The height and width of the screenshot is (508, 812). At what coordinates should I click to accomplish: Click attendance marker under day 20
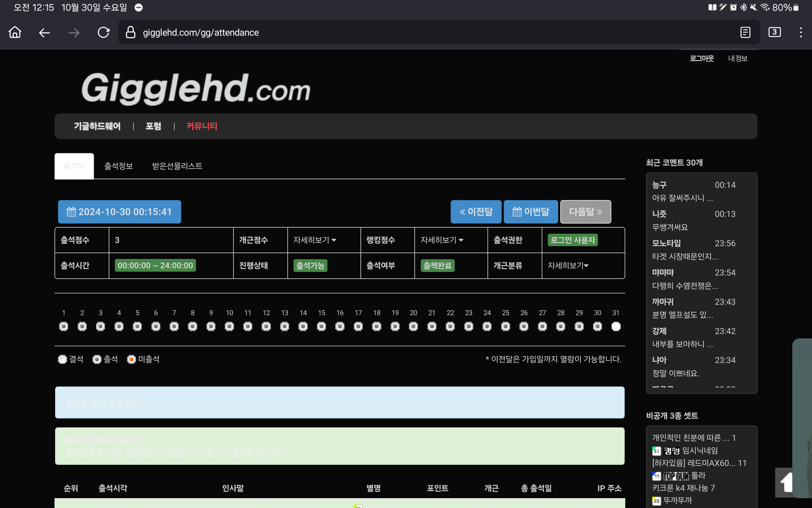tap(413, 326)
